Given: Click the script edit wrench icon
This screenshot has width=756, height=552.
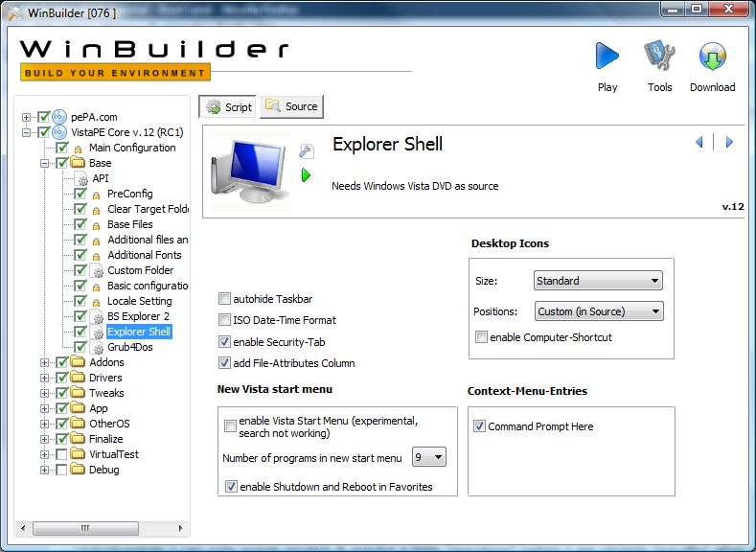Looking at the screenshot, I should pos(307,151).
